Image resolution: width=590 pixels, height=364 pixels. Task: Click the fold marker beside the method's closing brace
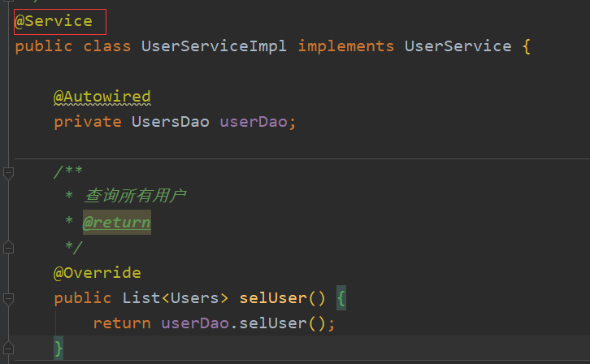click(8, 349)
